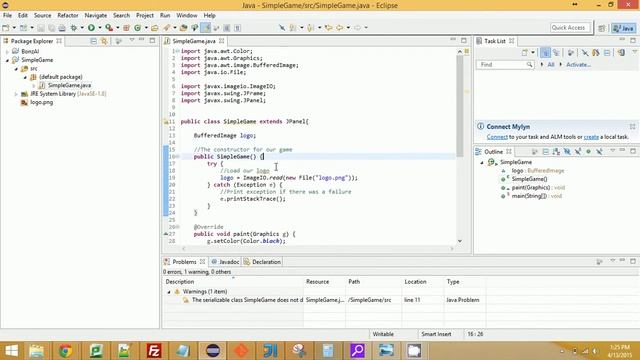Click the Sort icon in Outline toolbar
640x360 pixels.
pyautogui.click(x=556, y=151)
